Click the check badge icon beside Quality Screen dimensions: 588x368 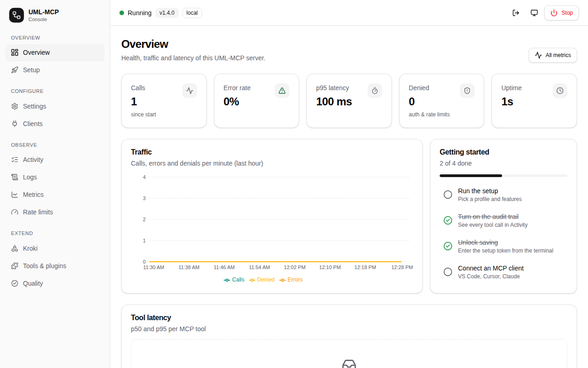(x=15, y=283)
